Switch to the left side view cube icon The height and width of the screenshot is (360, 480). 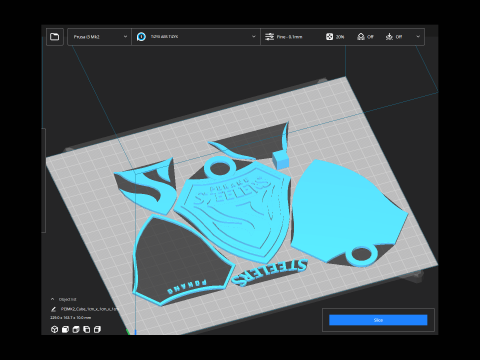tap(87, 330)
